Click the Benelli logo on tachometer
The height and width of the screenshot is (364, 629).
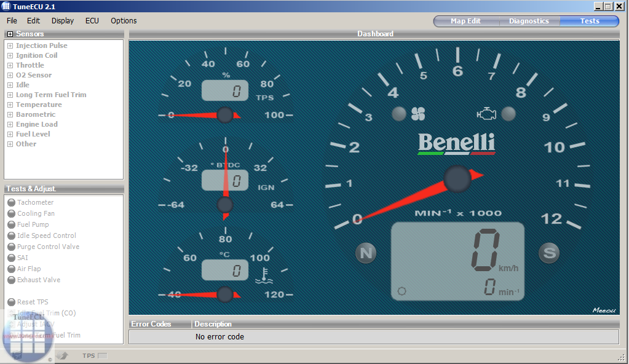tap(456, 143)
